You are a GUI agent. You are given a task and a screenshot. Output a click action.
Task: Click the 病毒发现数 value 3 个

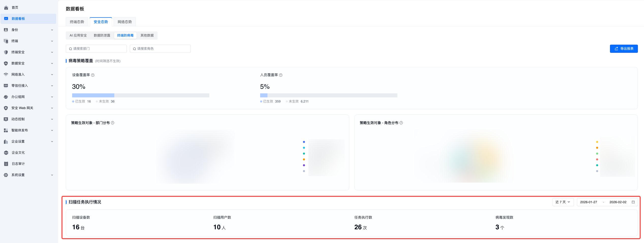click(x=500, y=227)
